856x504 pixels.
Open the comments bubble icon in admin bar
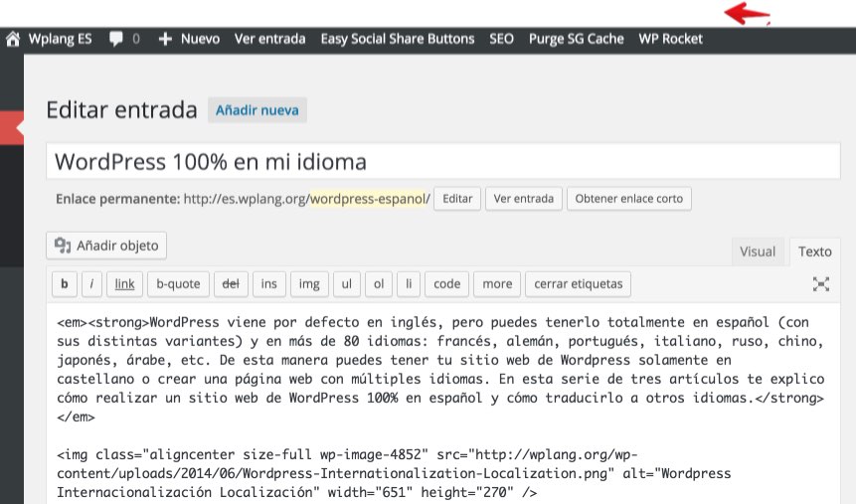[x=115, y=39]
